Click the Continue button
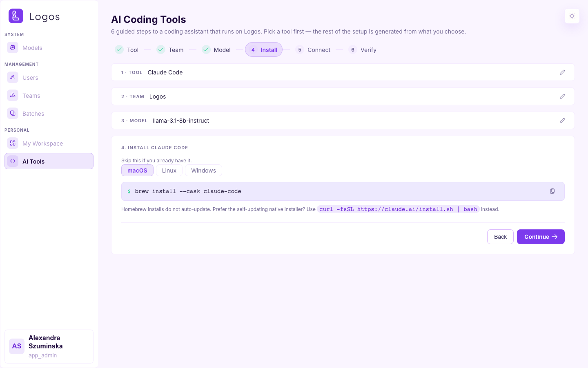The image size is (588, 368). pos(541,237)
